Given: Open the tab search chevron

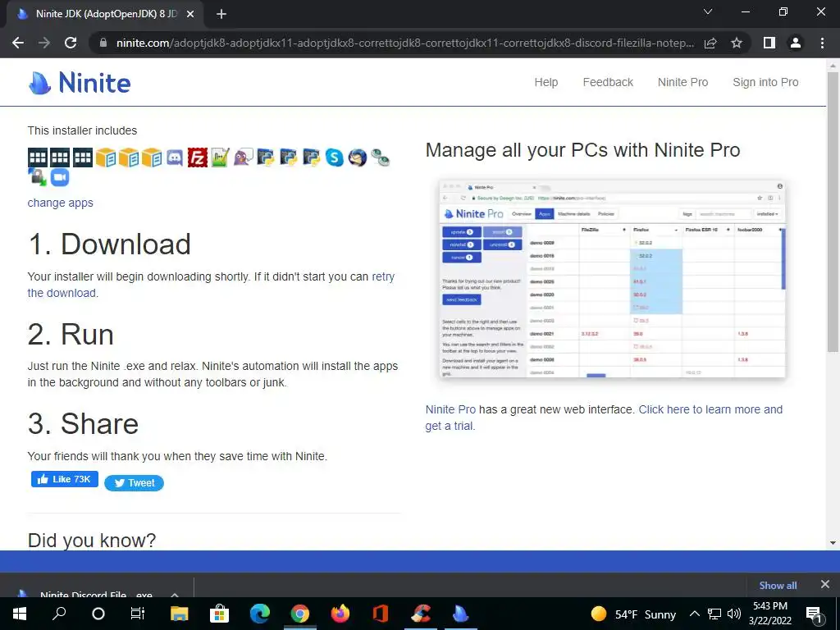Looking at the screenshot, I should pyautogui.click(x=708, y=11).
